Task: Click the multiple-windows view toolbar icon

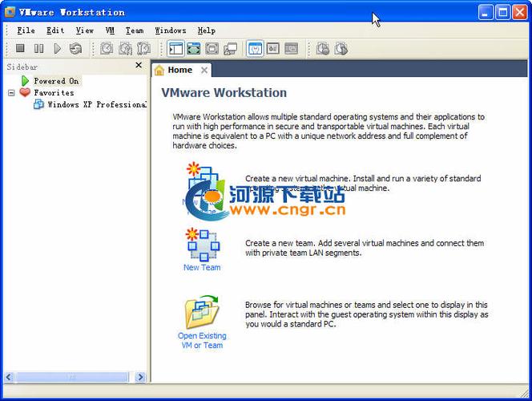Action: pyautogui.click(x=231, y=49)
